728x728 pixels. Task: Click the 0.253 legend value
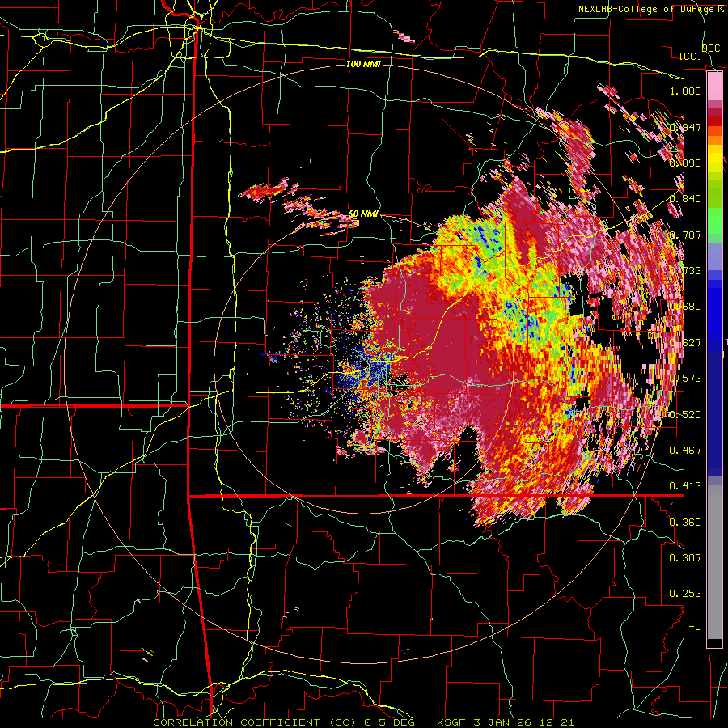coord(685,594)
